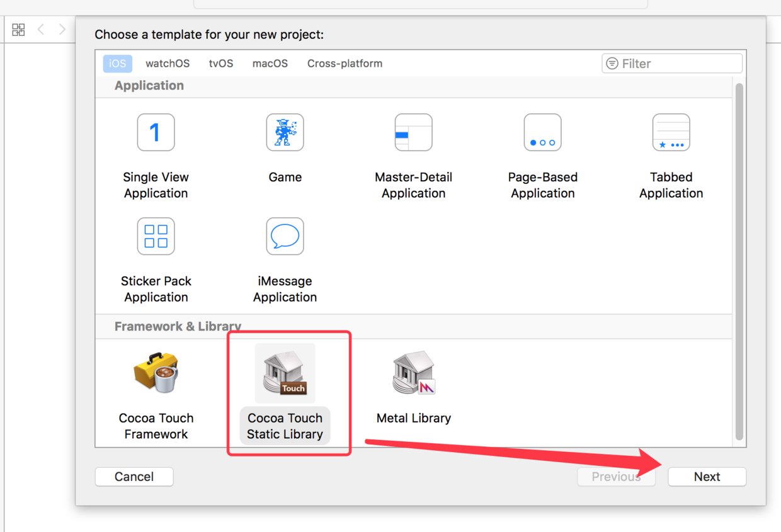Select the Cocoa Touch Framework toolbox icon

(x=156, y=373)
